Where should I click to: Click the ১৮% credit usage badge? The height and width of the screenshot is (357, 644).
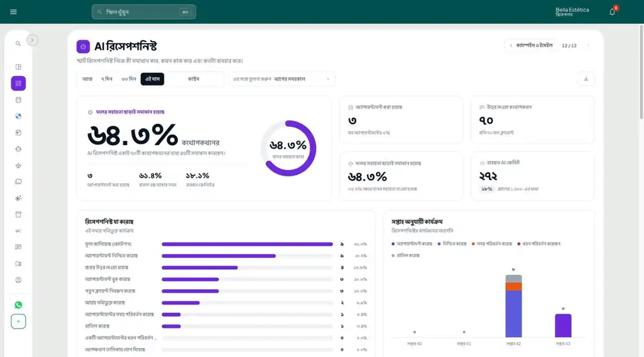(487, 189)
